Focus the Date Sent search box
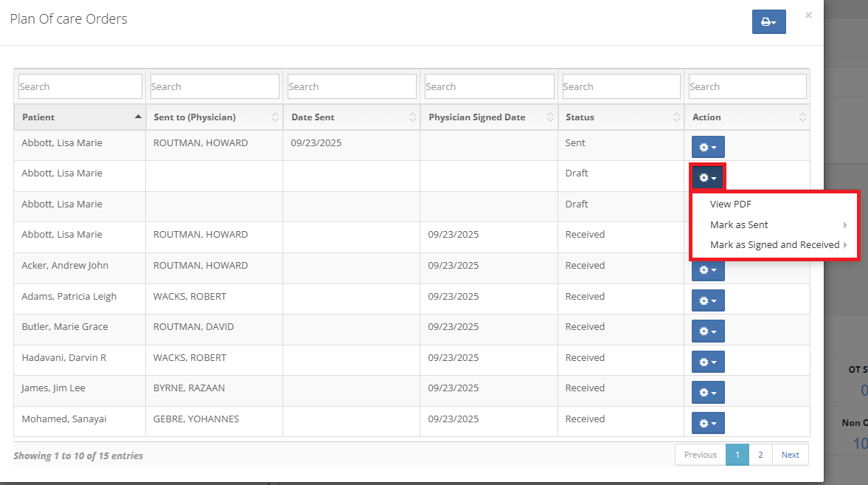The width and height of the screenshot is (868, 485). tap(351, 86)
